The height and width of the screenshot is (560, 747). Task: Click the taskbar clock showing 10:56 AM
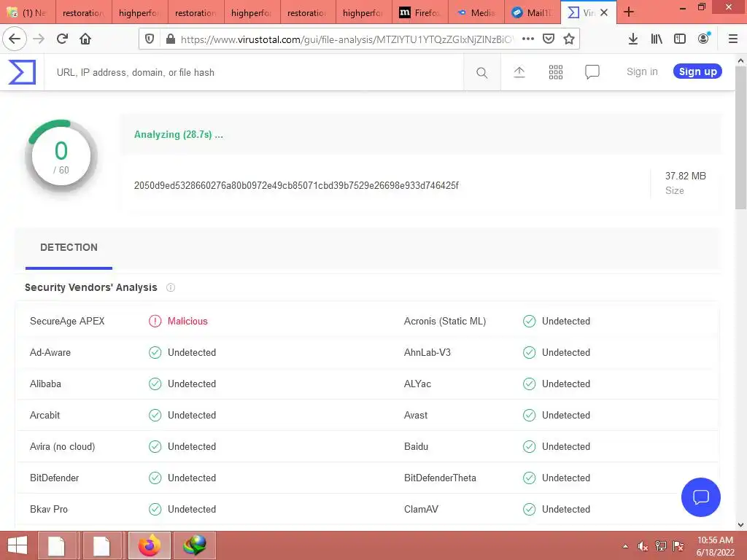click(715, 540)
